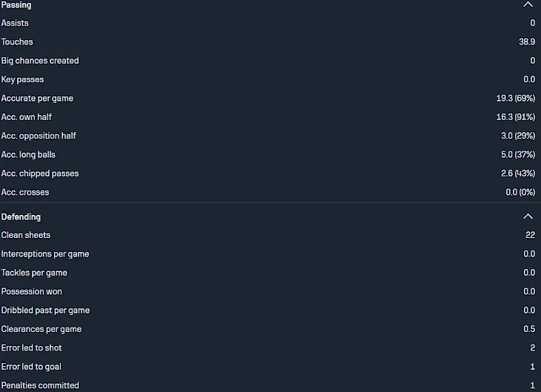Collapse the Defending section chevron
This screenshot has width=541, height=392.
click(528, 216)
